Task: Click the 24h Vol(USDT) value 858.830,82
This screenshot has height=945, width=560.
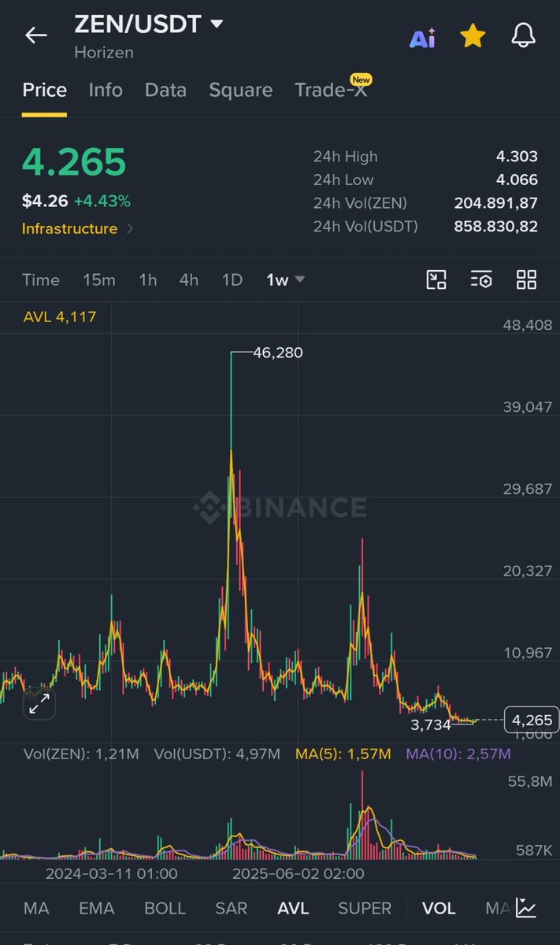Action: click(x=495, y=227)
